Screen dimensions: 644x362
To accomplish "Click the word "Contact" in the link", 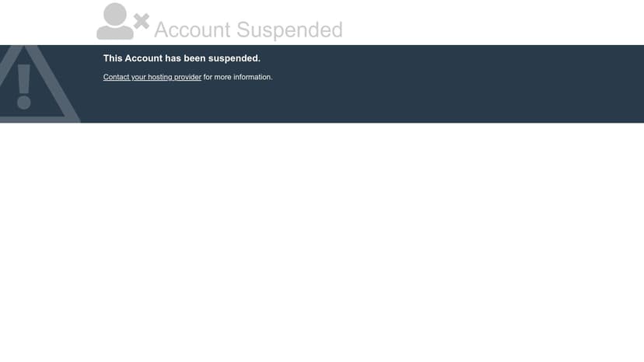I will coord(116,77).
